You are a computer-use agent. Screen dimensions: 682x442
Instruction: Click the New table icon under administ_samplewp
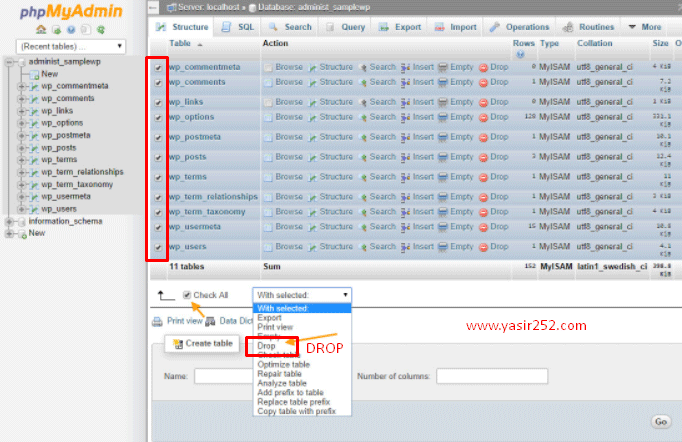(34, 75)
